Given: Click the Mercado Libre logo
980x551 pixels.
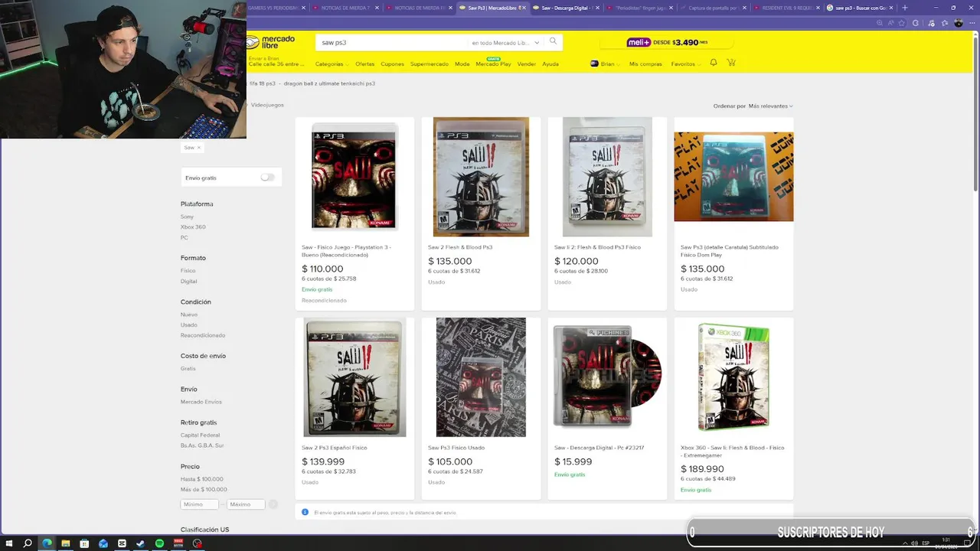Looking at the screenshot, I should tap(271, 42).
